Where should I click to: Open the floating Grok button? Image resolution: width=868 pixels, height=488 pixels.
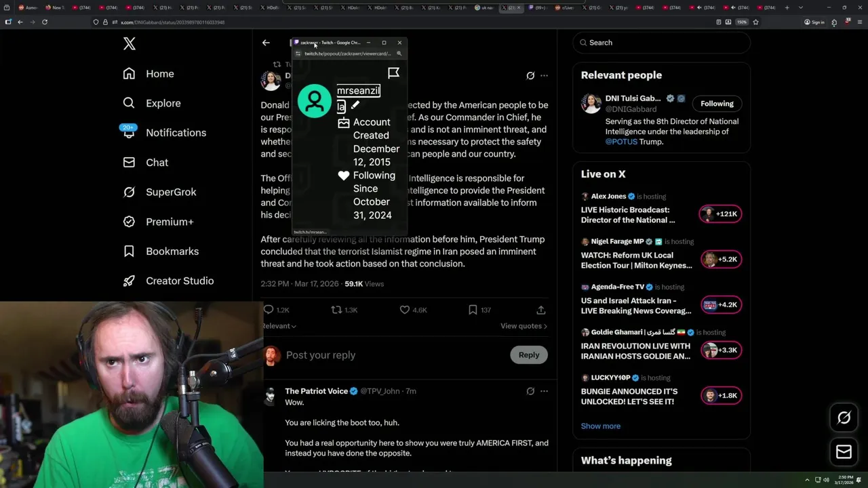click(x=844, y=418)
